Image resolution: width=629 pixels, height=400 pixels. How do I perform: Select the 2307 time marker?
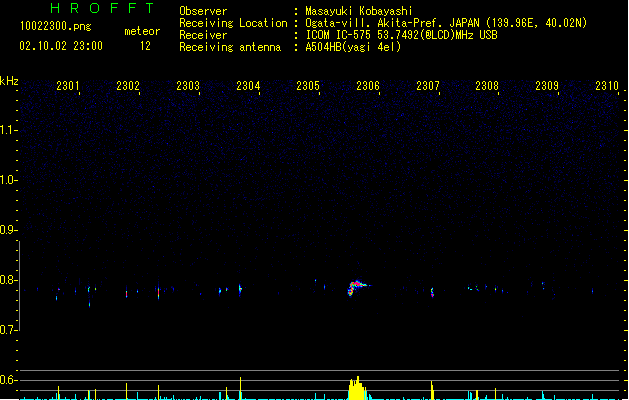428,85
